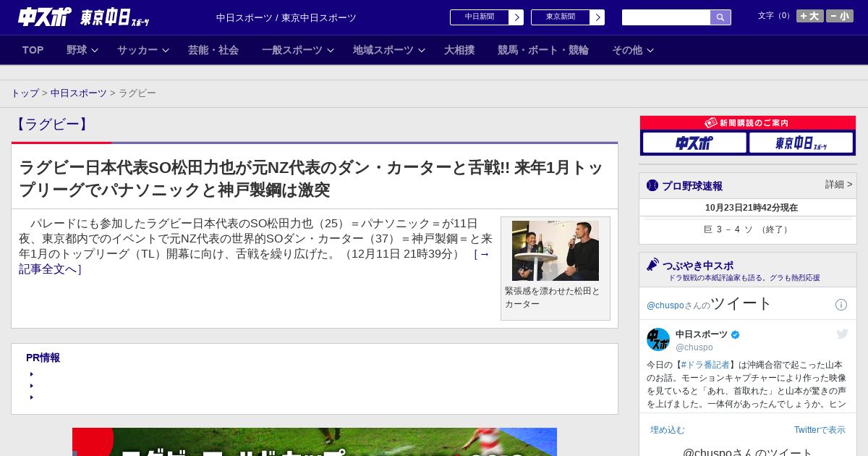This screenshot has width=868, height=456.
Task: Click the rugby World Cup banner image
Action: pyautogui.click(x=315, y=442)
